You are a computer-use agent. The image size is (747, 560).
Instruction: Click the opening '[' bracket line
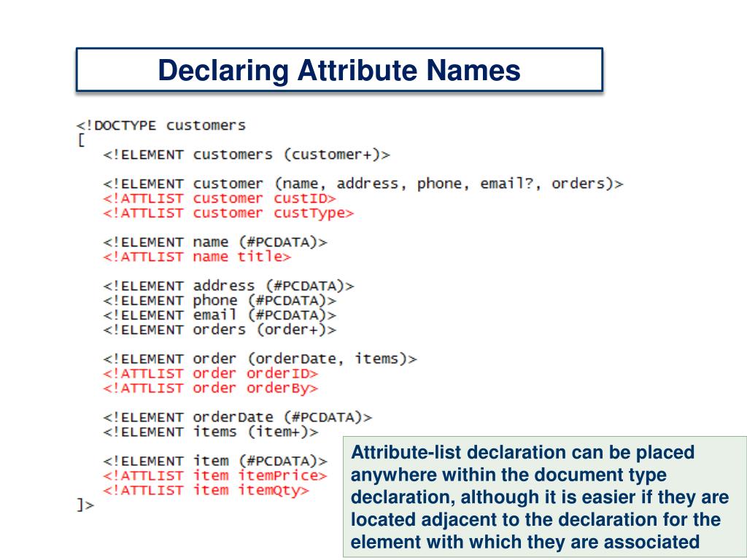tap(82, 141)
